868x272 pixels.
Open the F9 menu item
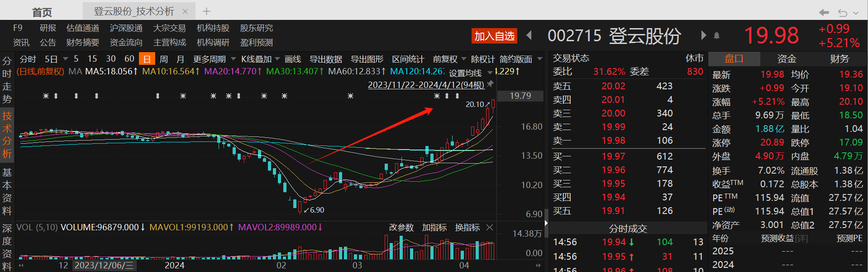click(18, 28)
